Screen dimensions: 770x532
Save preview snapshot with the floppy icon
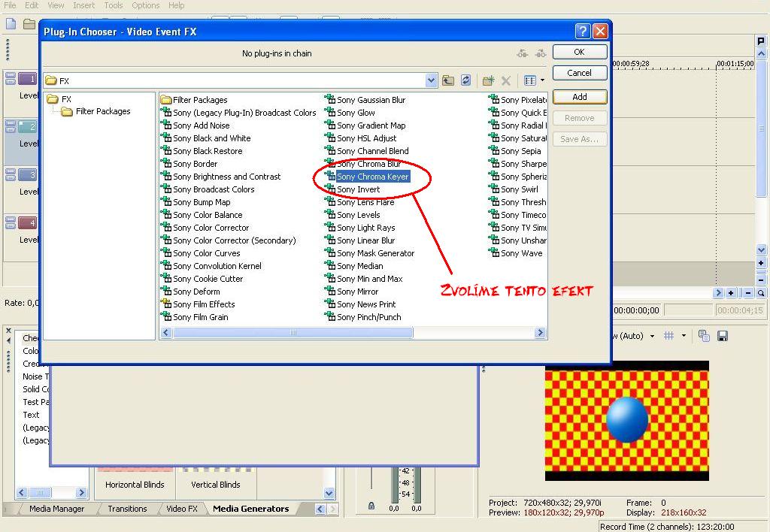(723, 336)
